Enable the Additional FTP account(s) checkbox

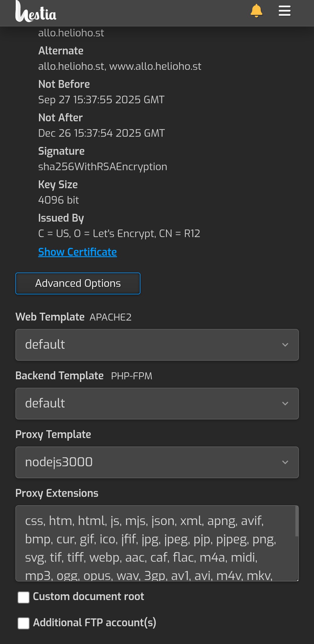point(24,623)
